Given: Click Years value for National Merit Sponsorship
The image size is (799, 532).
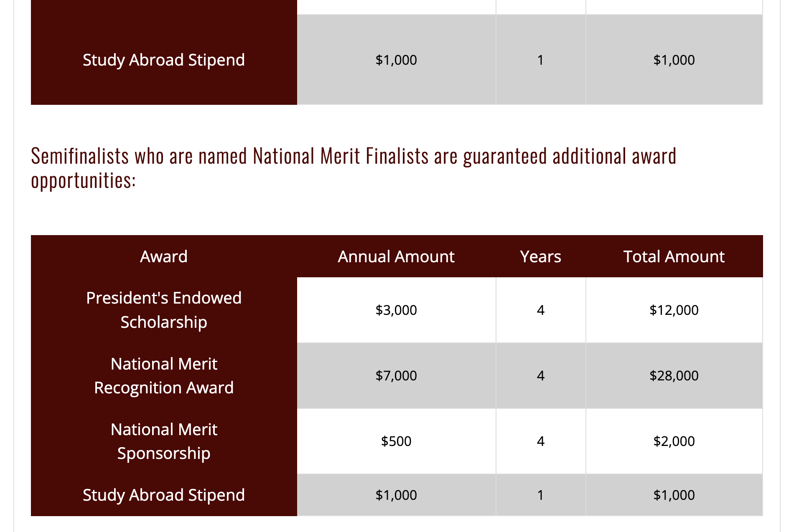Looking at the screenshot, I should 540,441.
